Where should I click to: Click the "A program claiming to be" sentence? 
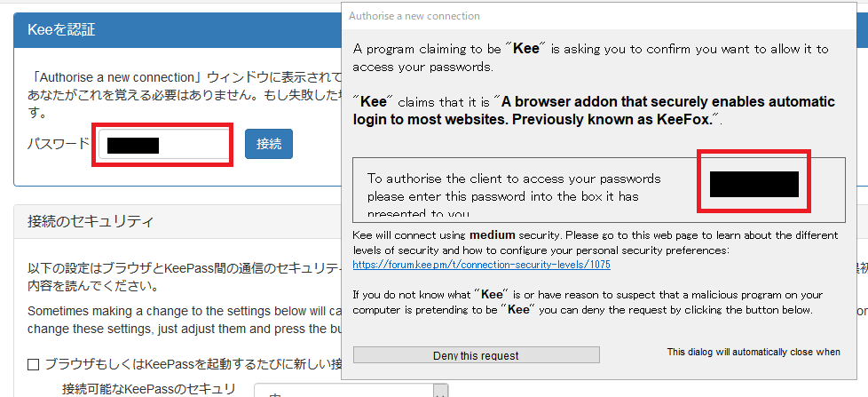pyautogui.click(x=590, y=57)
